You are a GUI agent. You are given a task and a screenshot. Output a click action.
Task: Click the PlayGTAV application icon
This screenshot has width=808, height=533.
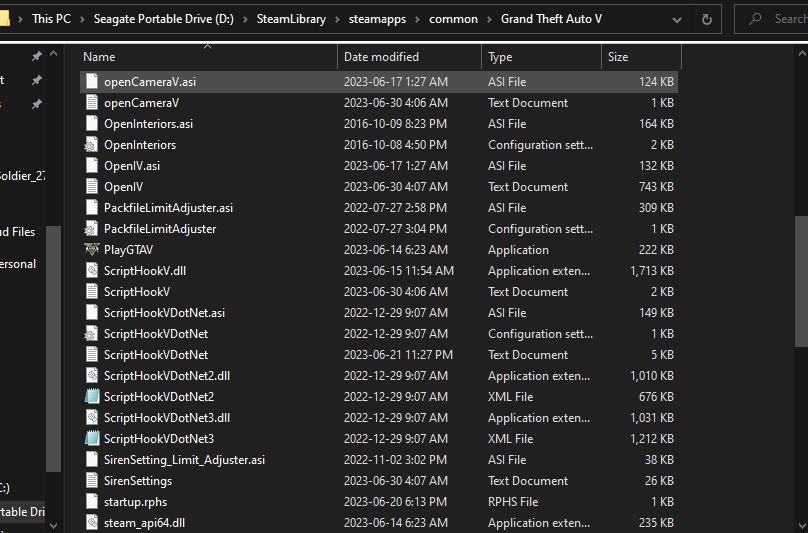[92, 250]
